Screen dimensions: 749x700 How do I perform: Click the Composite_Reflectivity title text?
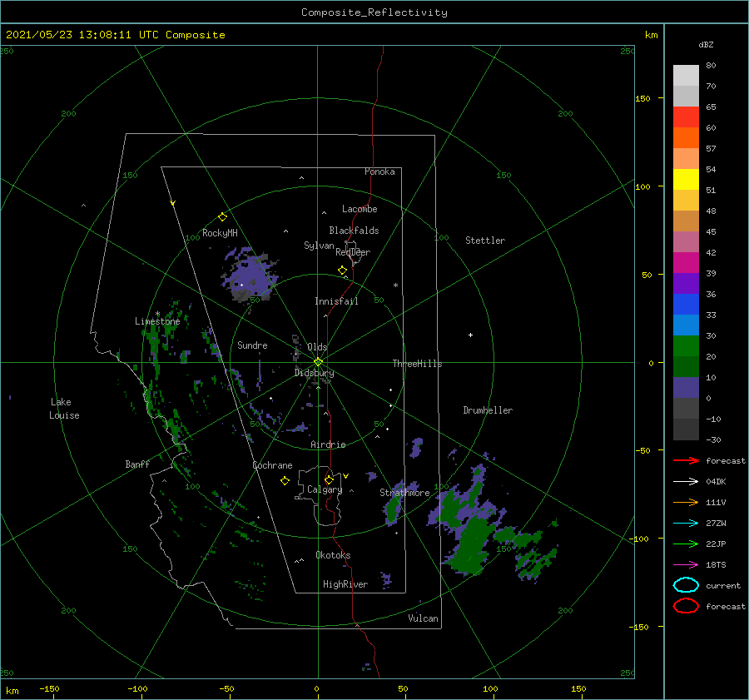(374, 12)
